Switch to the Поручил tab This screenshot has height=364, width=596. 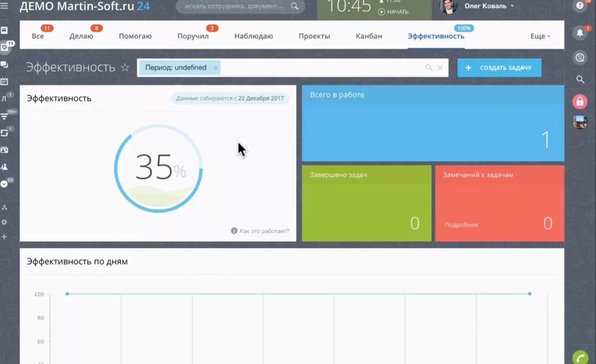click(193, 36)
